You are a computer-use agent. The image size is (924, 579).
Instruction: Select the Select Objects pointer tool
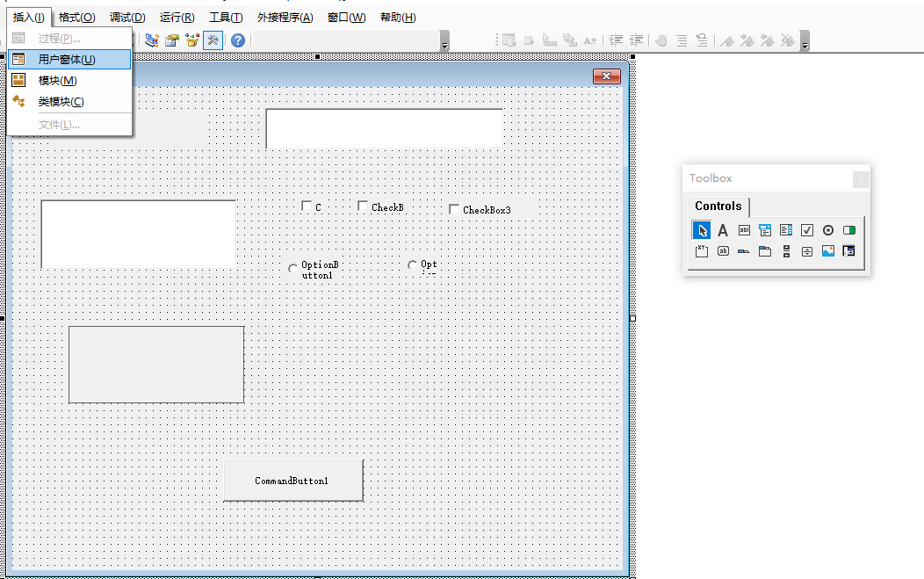point(701,230)
